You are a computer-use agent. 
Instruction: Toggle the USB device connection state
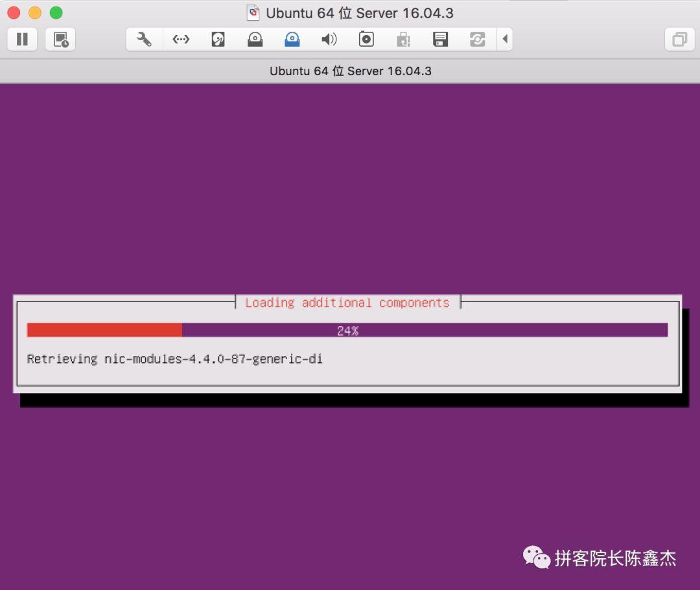pos(403,39)
